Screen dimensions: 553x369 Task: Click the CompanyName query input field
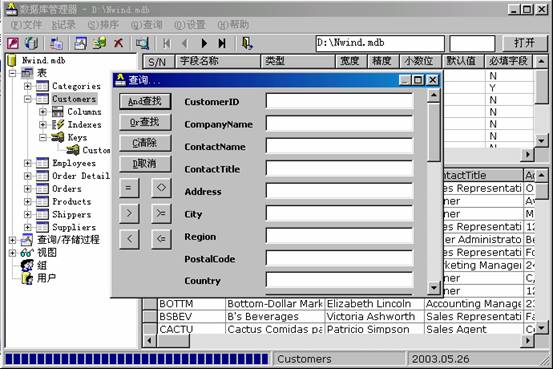tap(339, 124)
